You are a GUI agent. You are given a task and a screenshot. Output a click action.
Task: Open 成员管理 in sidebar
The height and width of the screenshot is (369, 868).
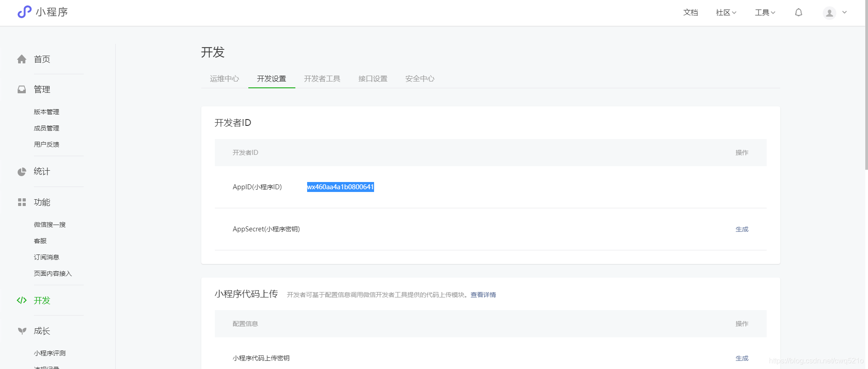point(47,128)
